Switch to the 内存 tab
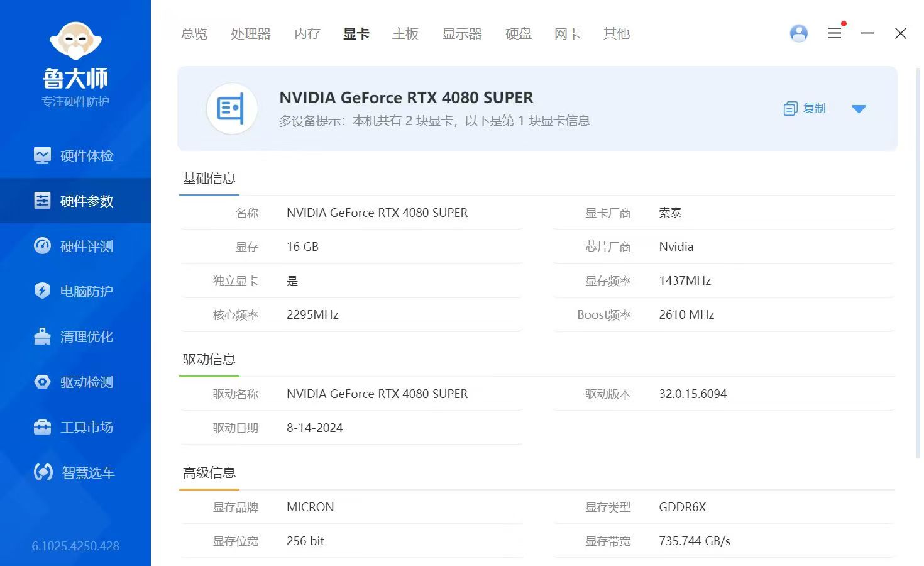The height and width of the screenshot is (566, 924). pyautogui.click(x=307, y=34)
